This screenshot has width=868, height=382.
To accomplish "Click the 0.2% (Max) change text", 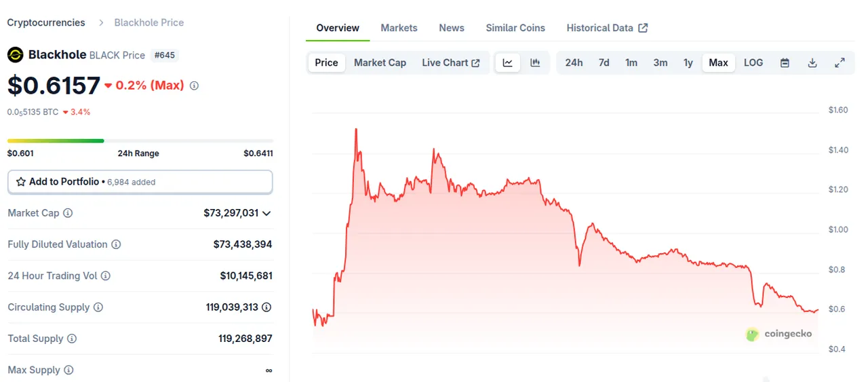I will point(150,85).
